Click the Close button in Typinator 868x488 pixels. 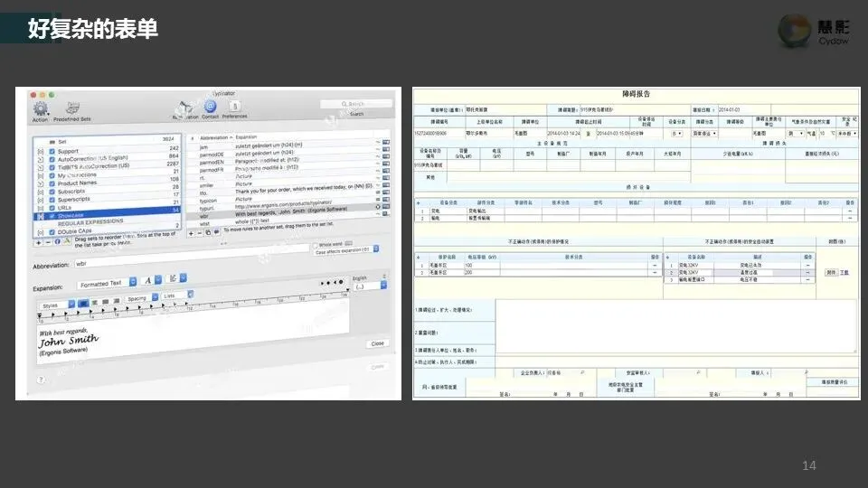pyautogui.click(x=378, y=343)
